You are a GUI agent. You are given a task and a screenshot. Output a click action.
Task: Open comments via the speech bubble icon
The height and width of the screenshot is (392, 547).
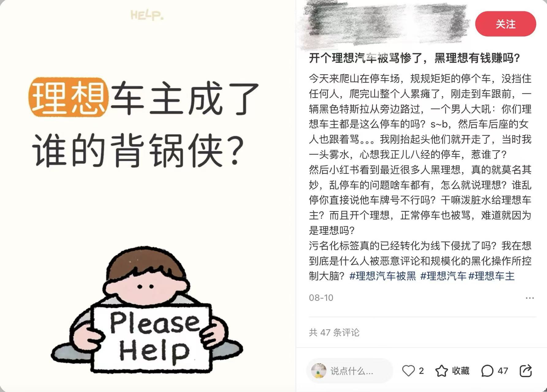(x=487, y=371)
